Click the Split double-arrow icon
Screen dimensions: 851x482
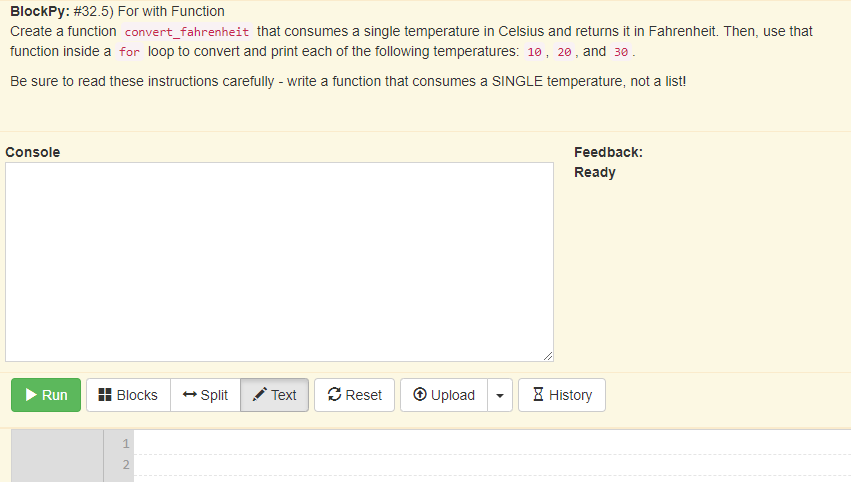coord(189,395)
